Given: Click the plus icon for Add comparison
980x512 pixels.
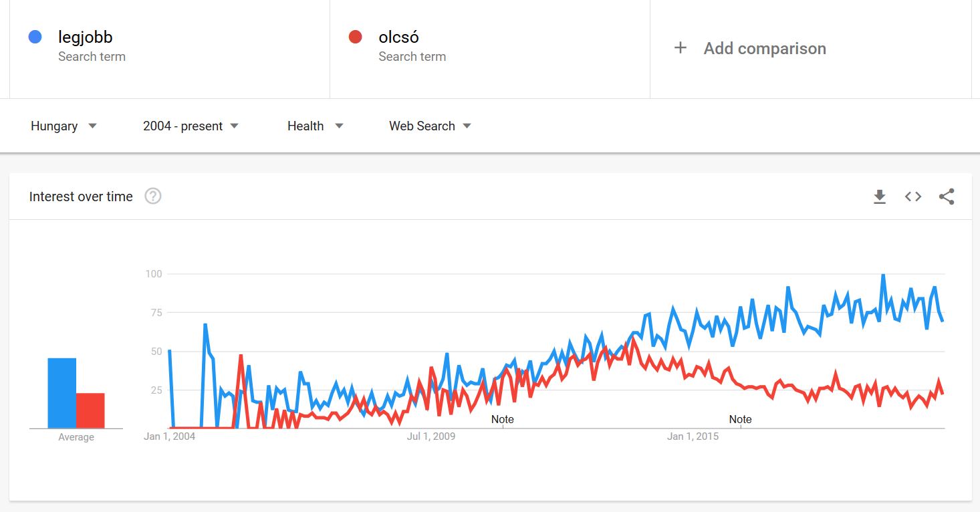Looking at the screenshot, I should click(680, 48).
